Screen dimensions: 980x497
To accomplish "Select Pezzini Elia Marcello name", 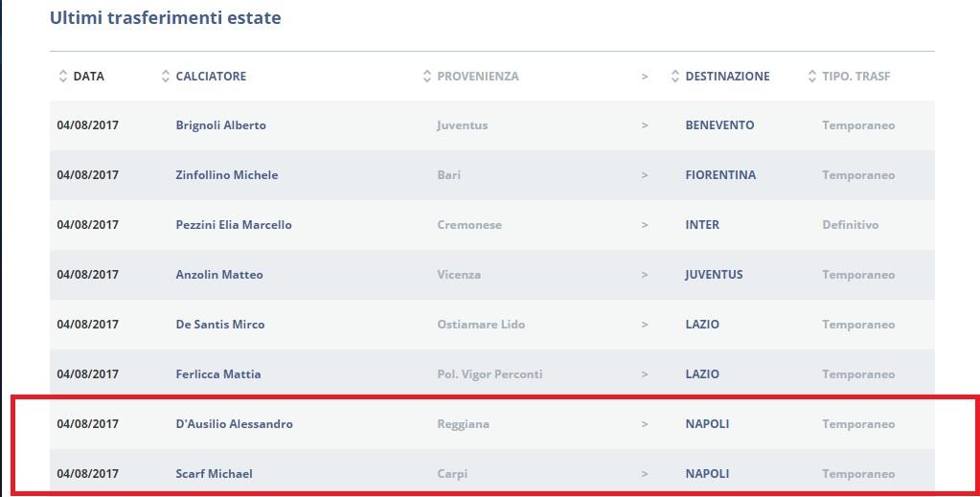I will pos(234,225).
